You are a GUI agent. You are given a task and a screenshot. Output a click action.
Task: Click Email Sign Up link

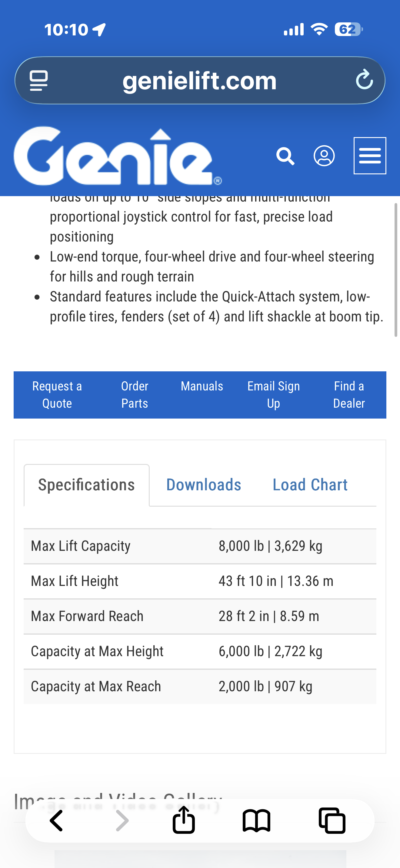point(274,395)
